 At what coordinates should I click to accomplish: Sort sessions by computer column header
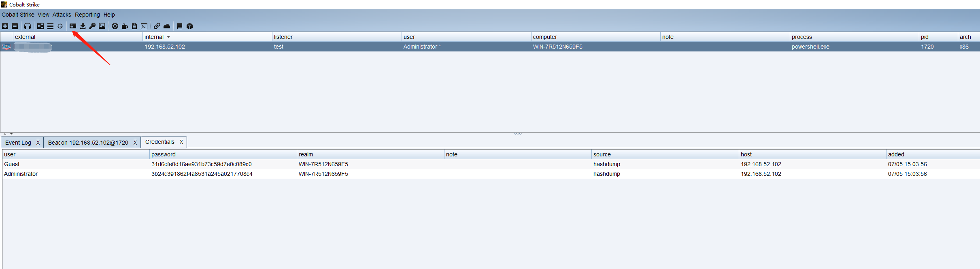596,37
